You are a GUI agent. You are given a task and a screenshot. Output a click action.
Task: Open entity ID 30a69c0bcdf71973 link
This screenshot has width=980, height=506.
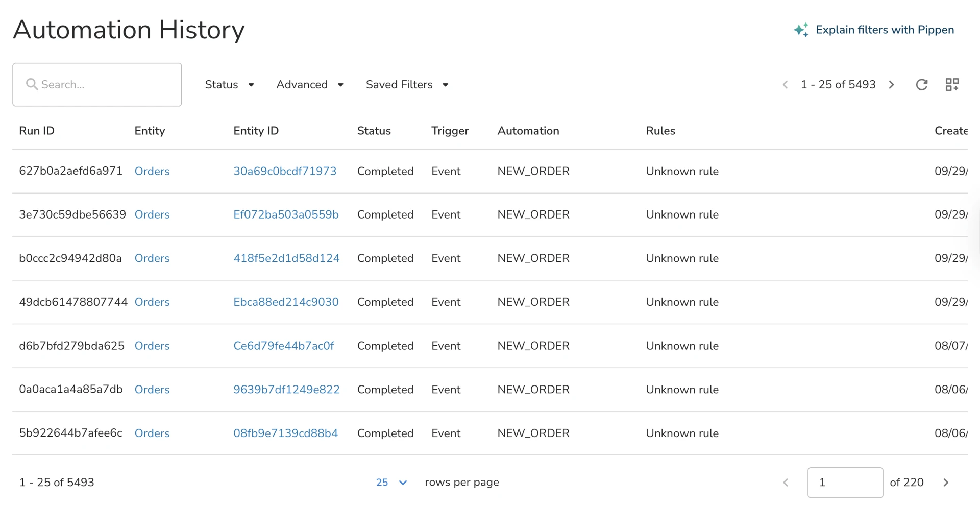point(285,171)
